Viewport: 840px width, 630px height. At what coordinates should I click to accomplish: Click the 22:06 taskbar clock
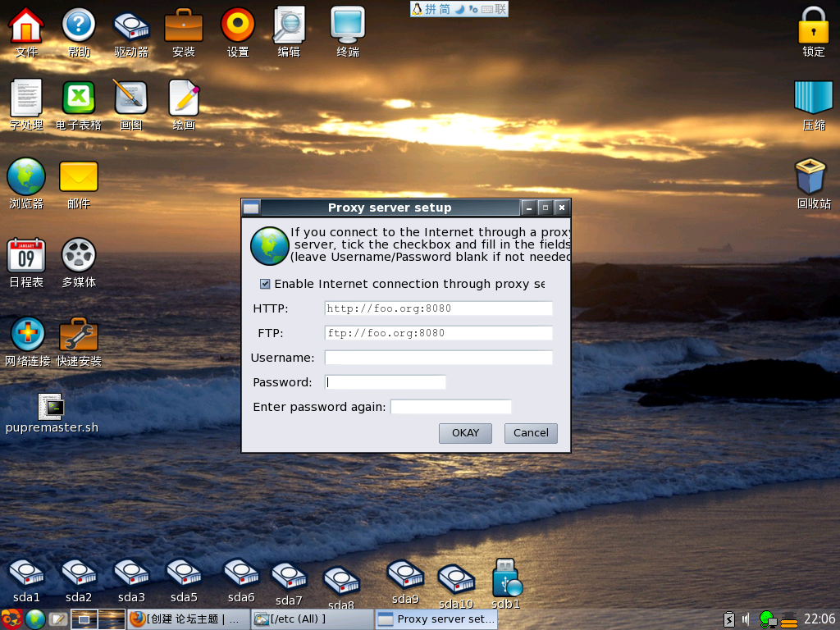tap(819, 619)
